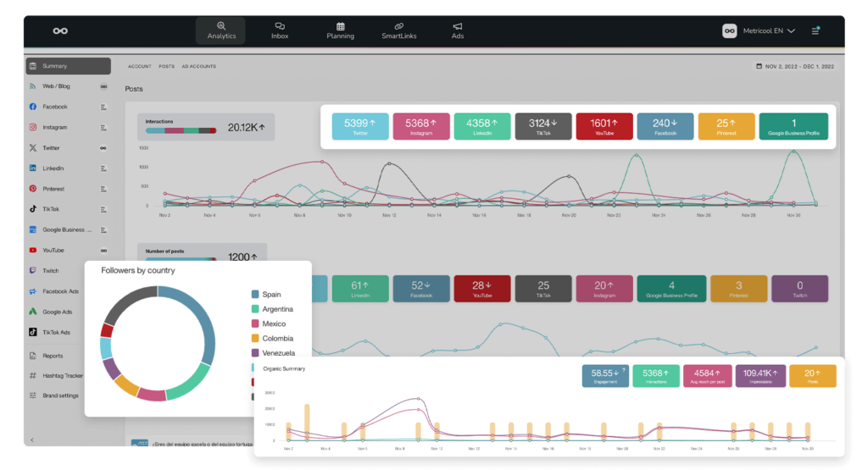
Task: Click the chart badge beside Pinterest
Action: [103, 189]
